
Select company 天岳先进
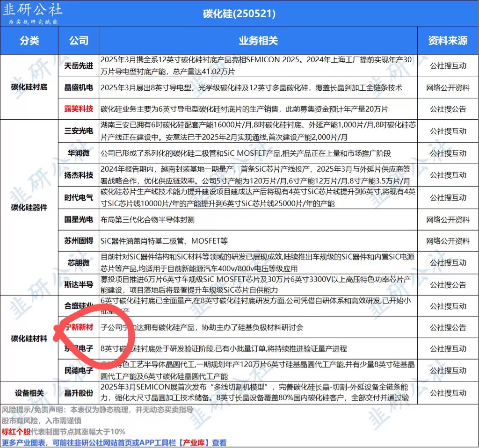(x=79, y=65)
